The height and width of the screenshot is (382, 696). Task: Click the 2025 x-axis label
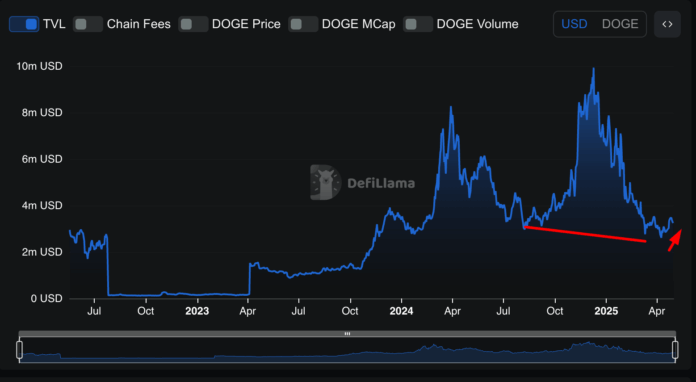[606, 311]
